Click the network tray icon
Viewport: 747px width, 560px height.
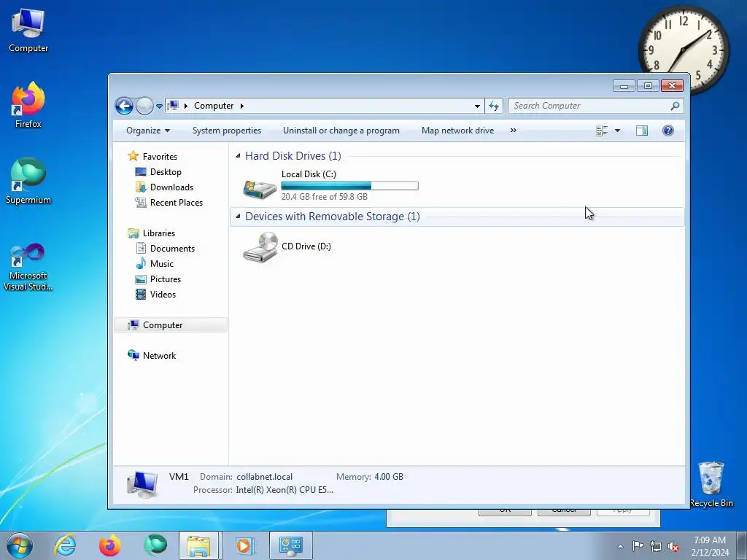(x=656, y=546)
